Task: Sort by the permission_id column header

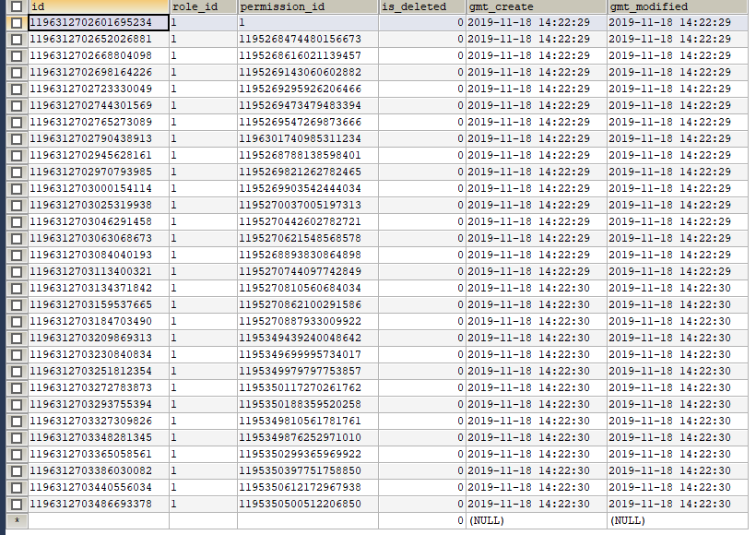Action: (x=308, y=6)
